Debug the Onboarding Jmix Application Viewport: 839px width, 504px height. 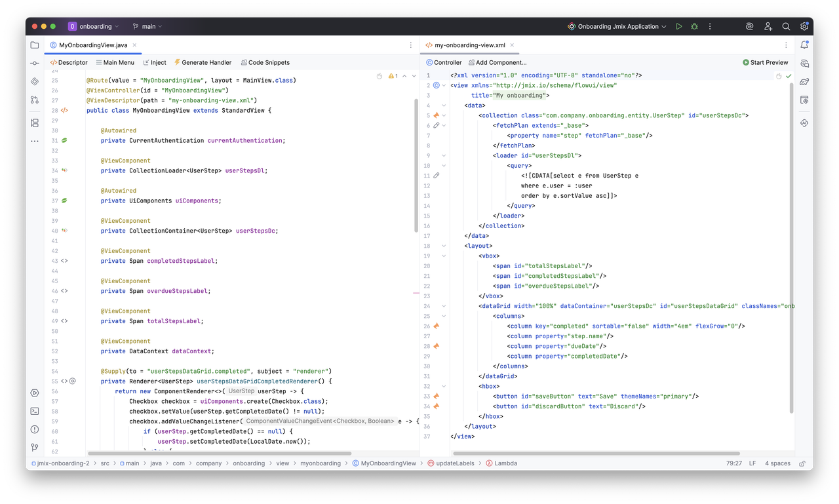pos(695,26)
